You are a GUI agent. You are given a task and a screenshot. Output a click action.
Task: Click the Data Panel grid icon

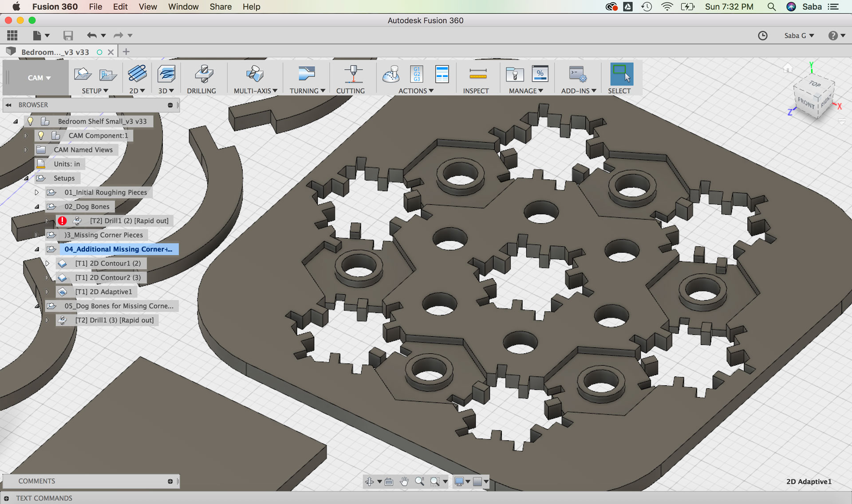[x=12, y=35]
